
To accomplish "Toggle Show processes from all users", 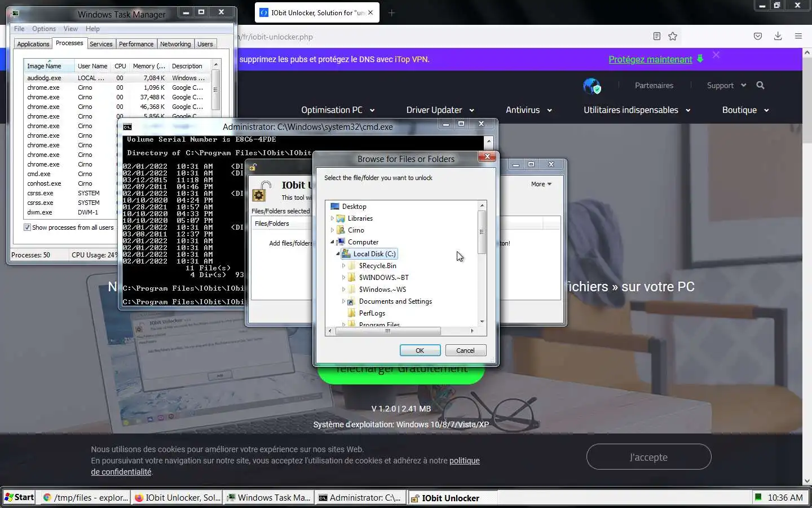I will click(27, 227).
